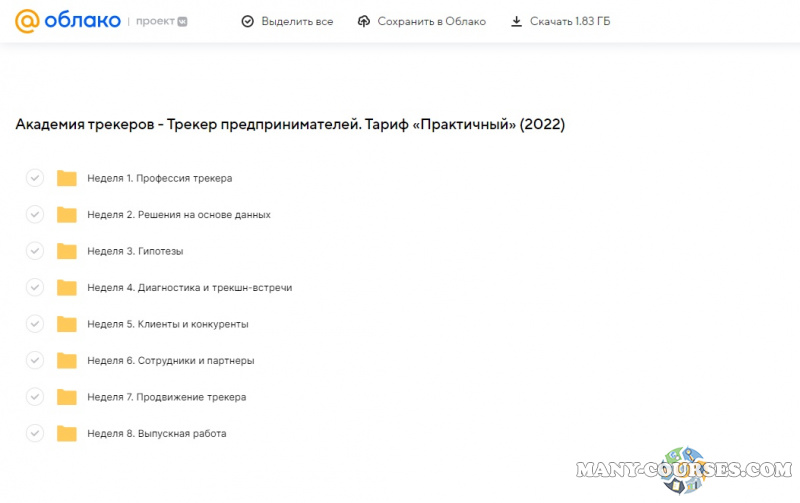
Task: Open folder Неделя 2. Решения на основе данных
Action: click(x=178, y=214)
